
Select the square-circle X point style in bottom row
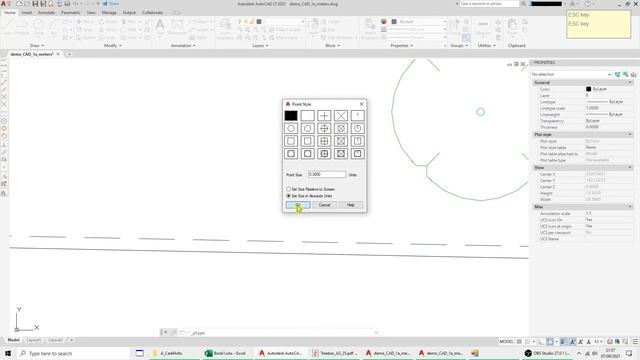(x=341, y=153)
